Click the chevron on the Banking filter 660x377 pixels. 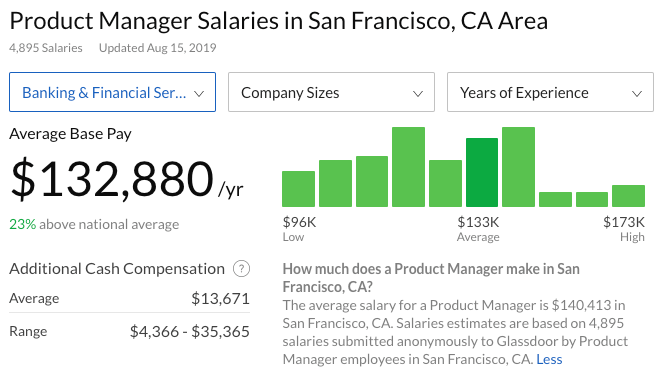pos(199,93)
